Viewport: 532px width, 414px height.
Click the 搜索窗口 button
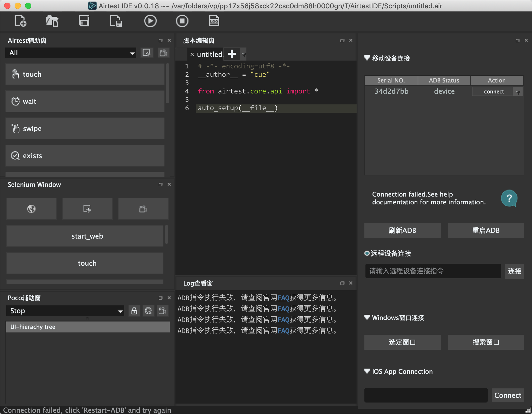tap(486, 342)
